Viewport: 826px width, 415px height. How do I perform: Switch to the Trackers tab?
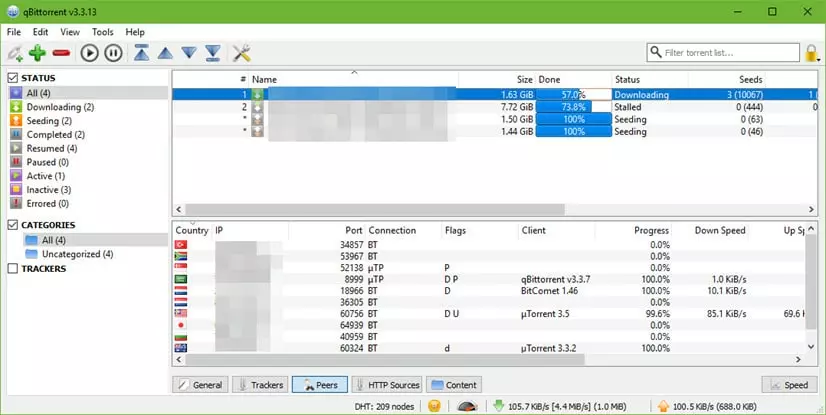click(x=260, y=385)
